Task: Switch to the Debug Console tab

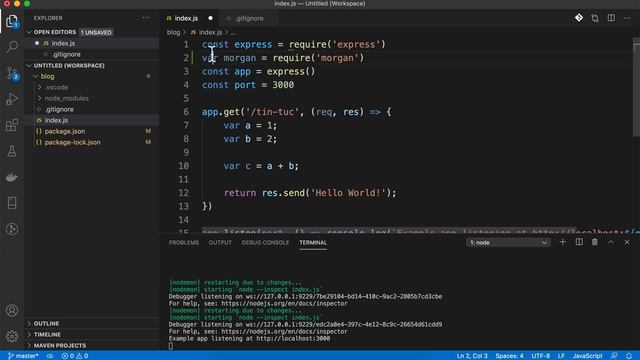Action: coord(265,242)
